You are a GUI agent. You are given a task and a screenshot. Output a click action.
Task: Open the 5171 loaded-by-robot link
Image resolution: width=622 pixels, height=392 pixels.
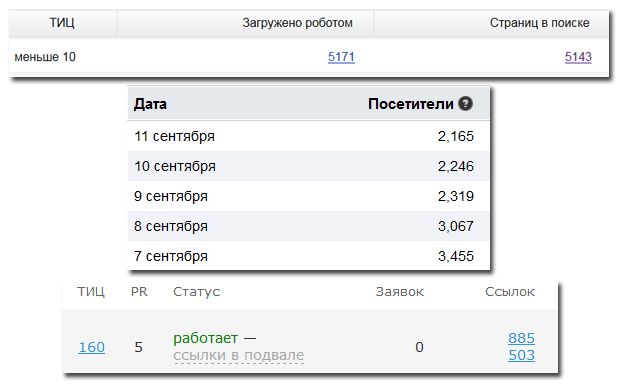[x=341, y=57]
